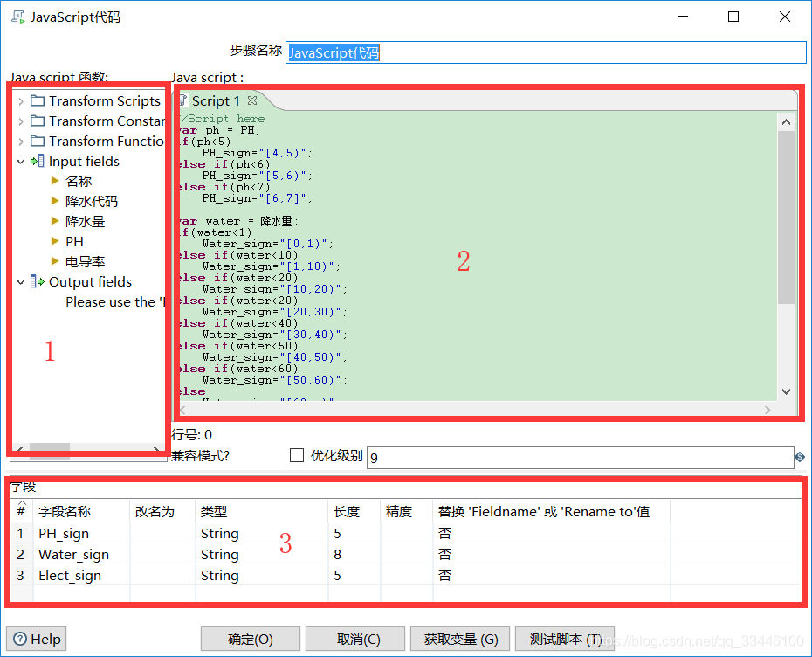The height and width of the screenshot is (657, 812).
Task: Click the Transform Functions folder icon
Action: [x=38, y=141]
